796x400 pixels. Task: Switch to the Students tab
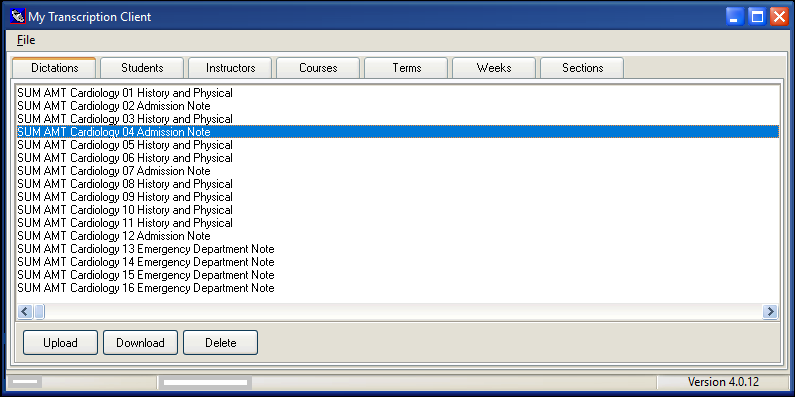143,68
